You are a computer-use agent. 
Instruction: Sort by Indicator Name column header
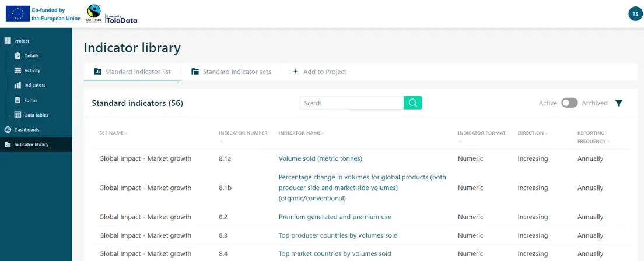(x=301, y=133)
